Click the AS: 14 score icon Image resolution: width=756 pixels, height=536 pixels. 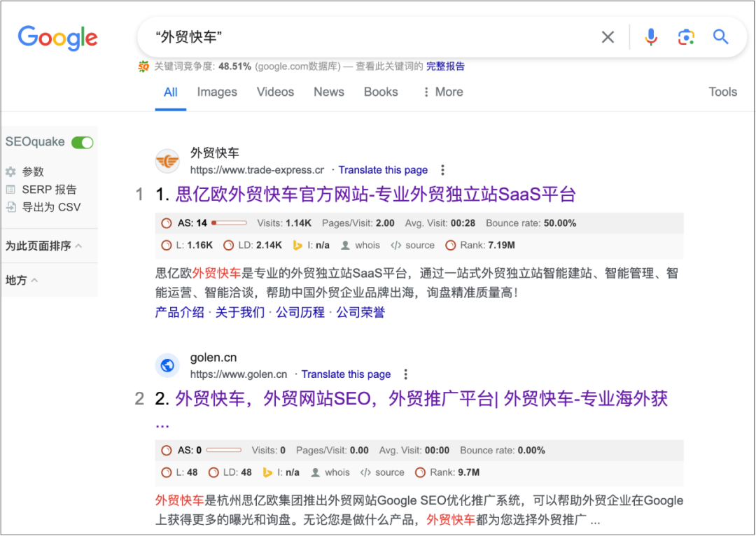point(167,223)
